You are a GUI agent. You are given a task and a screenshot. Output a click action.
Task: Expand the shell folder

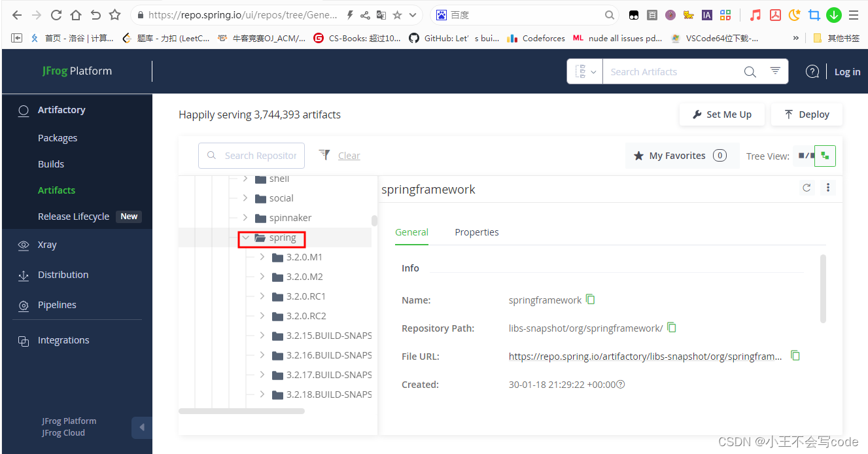tap(246, 179)
